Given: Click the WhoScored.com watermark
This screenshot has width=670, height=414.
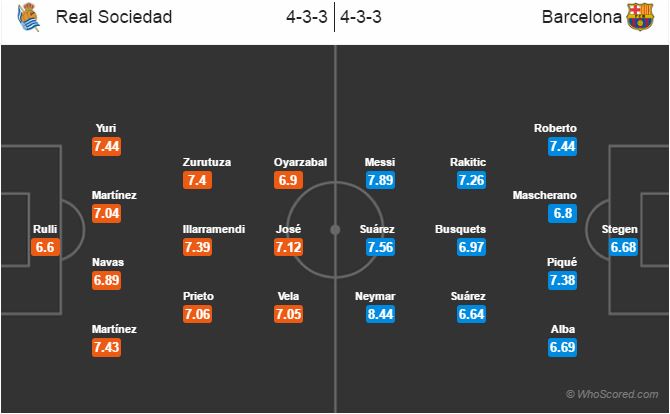Looking at the screenshot, I should [612, 394].
